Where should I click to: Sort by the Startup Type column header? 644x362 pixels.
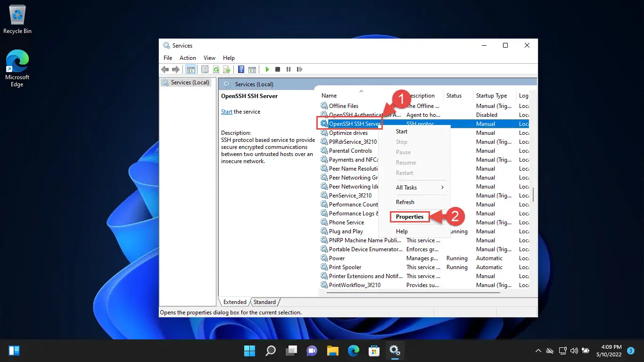coord(491,96)
